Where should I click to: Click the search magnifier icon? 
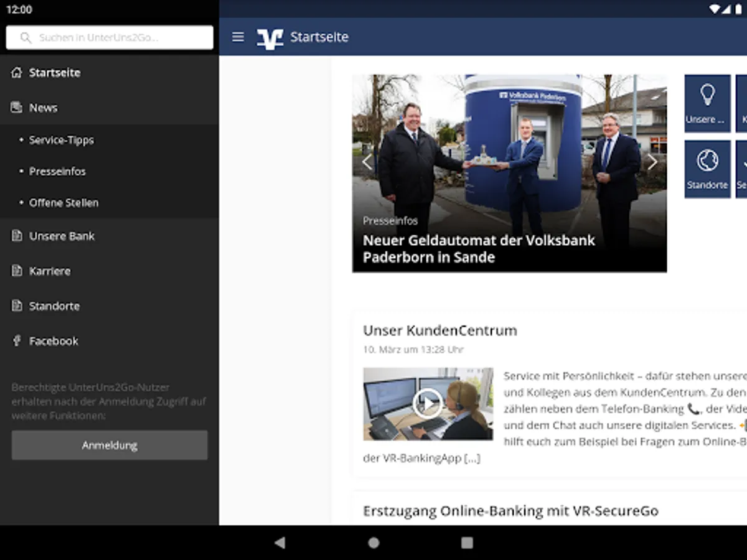point(26,37)
